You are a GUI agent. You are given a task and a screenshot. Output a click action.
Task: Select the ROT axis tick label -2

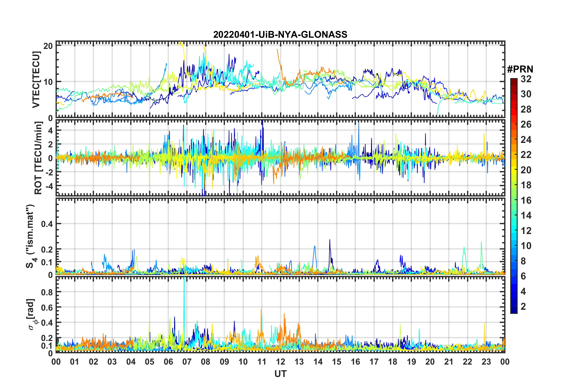point(50,172)
